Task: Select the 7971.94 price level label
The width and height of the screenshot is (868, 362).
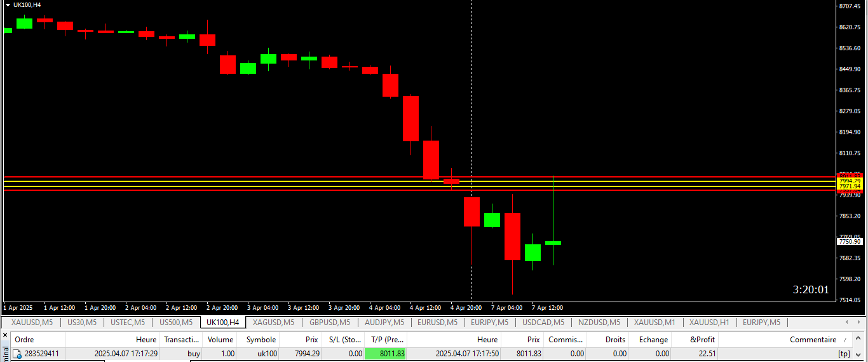Action: [849, 186]
